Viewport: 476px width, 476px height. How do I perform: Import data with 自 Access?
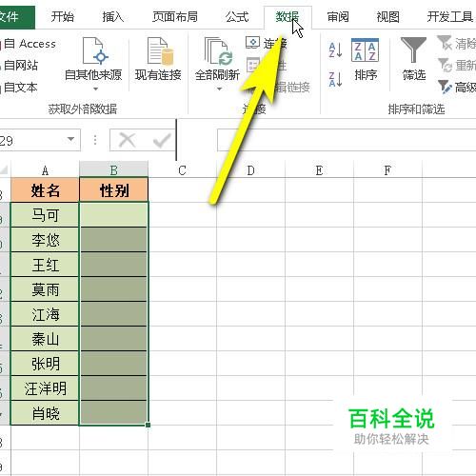pos(29,44)
